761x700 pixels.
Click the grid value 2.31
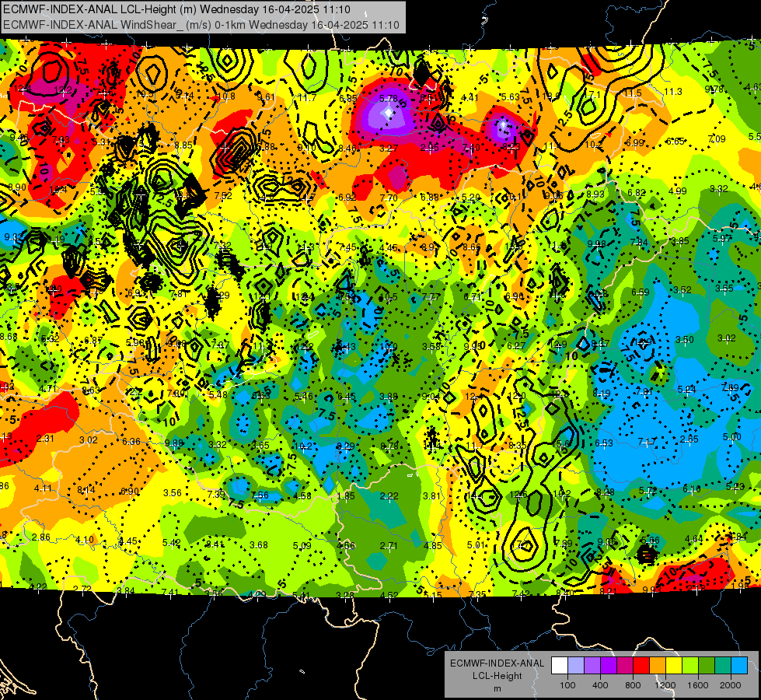pyautogui.click(x=45, y=439)
